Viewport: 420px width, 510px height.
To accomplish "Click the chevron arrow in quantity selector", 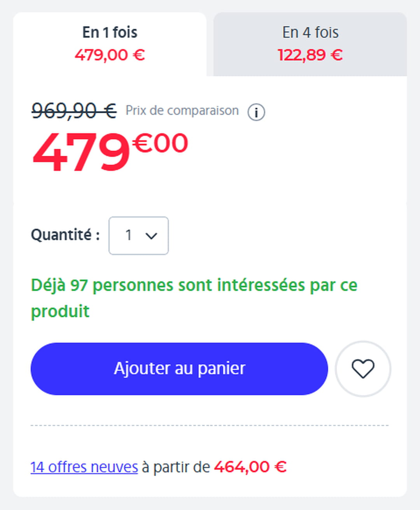I will [x=151, y=236].
